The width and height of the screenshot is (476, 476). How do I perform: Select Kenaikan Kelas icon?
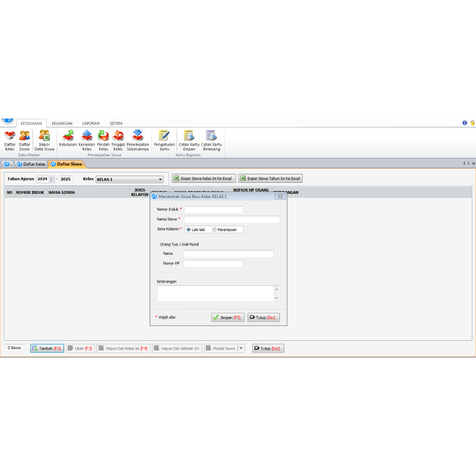[x=86, y=139]
